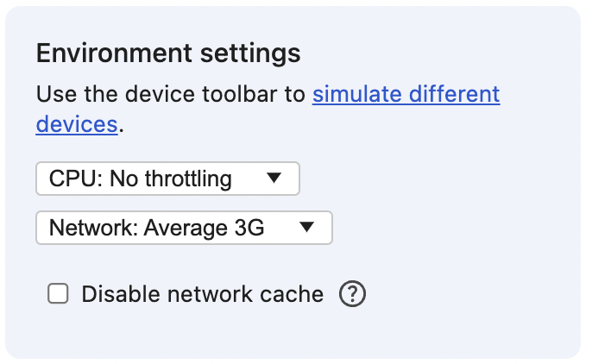The image size is (592, 364).
Task: Open the help icon beside Disable network cache
Action: [x=353, y=295]
